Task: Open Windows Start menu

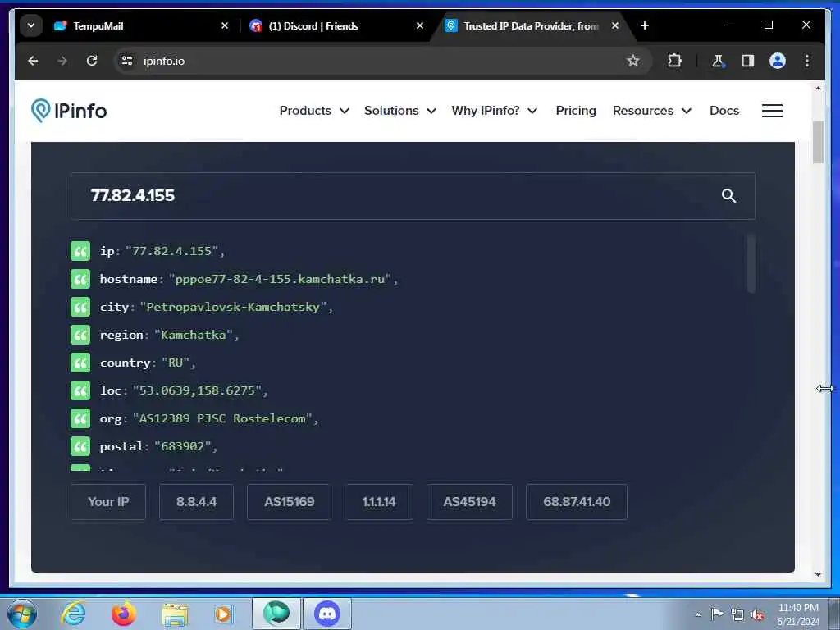Action: [22, 614]
